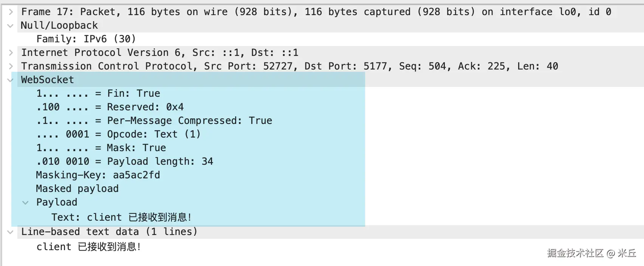This screenshot has width=644, height=266.
Task: Select the Text: client payload row
Action: click(x=122, y=217)
